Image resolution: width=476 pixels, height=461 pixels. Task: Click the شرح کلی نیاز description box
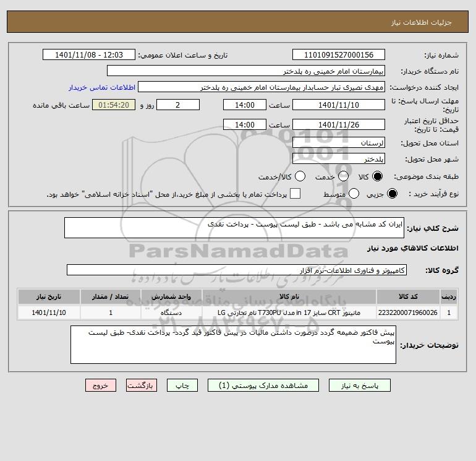[x=234, y=228]
